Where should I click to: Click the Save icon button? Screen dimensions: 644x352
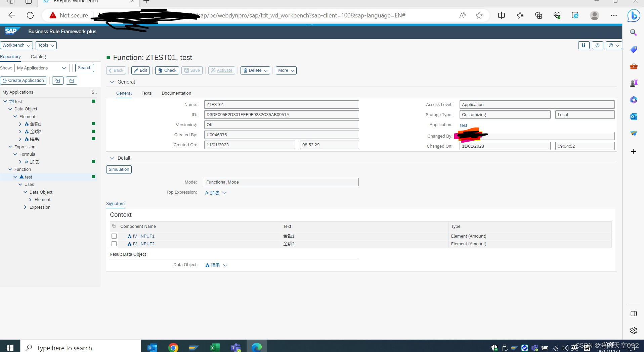pyautogui.click(x=192, y=70)
